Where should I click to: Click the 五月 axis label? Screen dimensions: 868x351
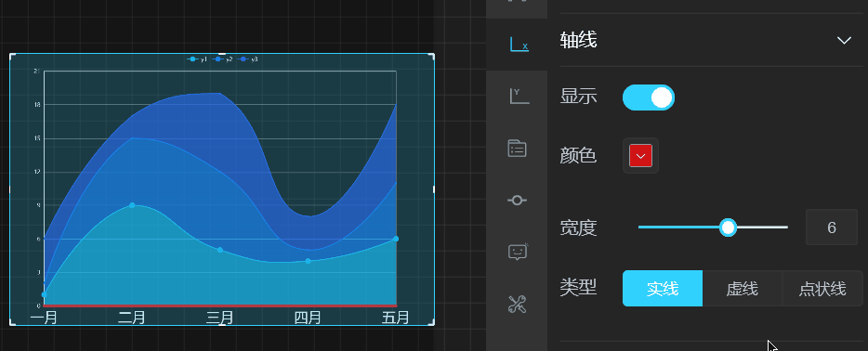coord(396,318)
